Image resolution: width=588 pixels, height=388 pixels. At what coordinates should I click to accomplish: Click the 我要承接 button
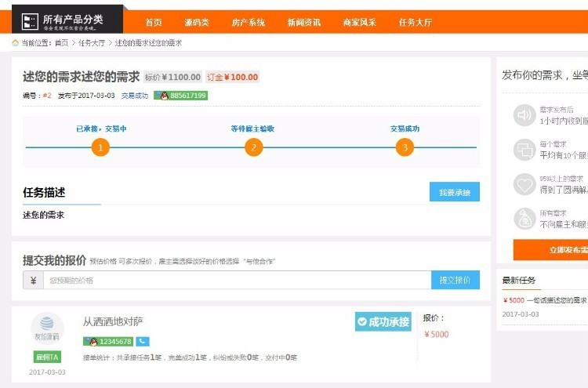[x=455, y=192]
